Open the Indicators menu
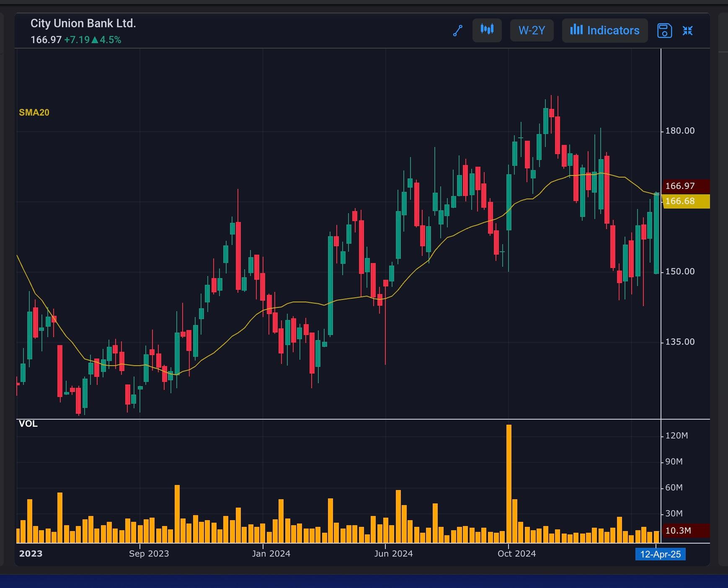The width and height of the screenshot is (728, 588). (x=605, y=30)
